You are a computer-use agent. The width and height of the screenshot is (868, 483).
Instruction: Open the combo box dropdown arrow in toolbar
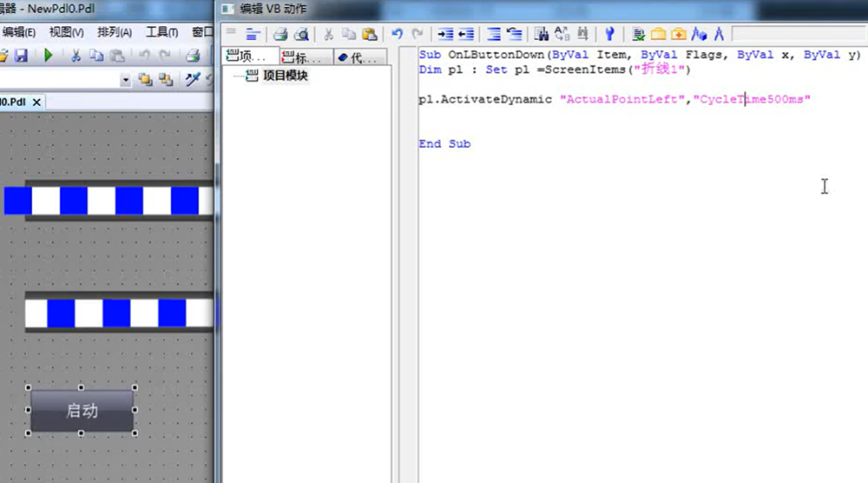tap(125, 80)
